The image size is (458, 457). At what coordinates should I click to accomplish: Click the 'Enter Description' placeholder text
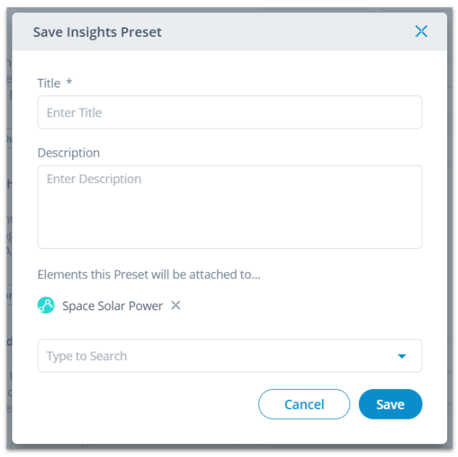coord(94,179)
